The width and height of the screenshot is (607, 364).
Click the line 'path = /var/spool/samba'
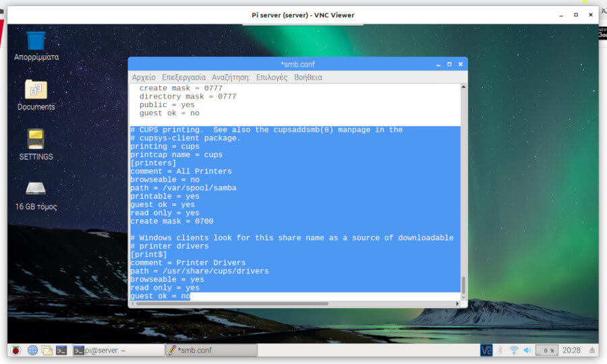tap(183, 188)
